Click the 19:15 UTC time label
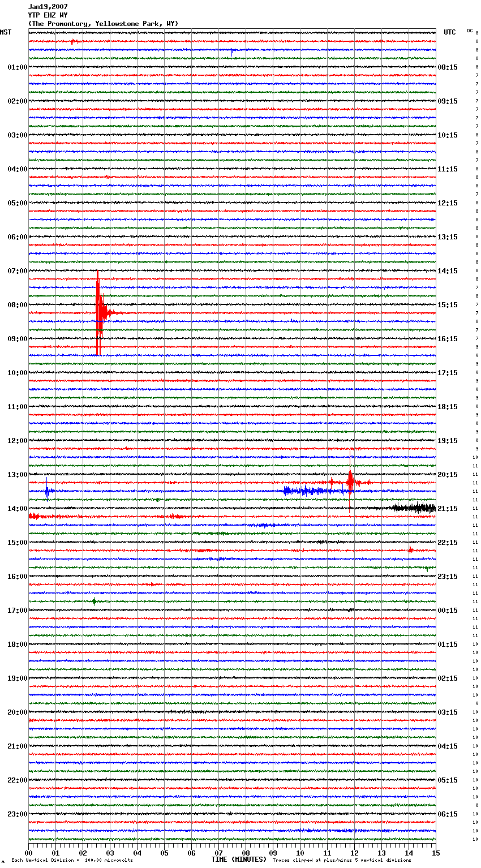Screen dimensions: 481x868 coord(448,441)
